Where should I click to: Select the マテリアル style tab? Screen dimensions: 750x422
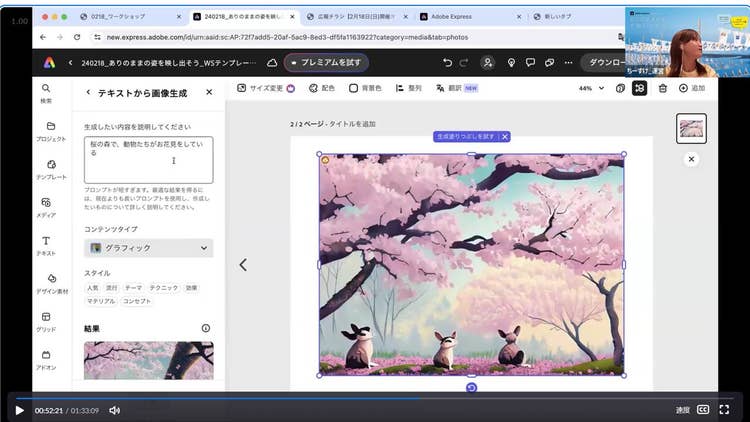tap(101, 301)
